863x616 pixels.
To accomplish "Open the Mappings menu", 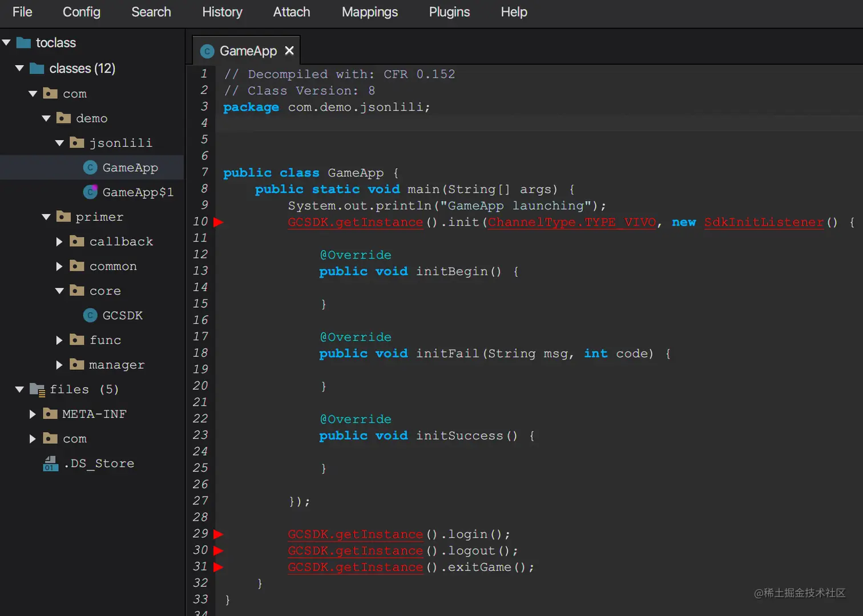I will (369, 12).
